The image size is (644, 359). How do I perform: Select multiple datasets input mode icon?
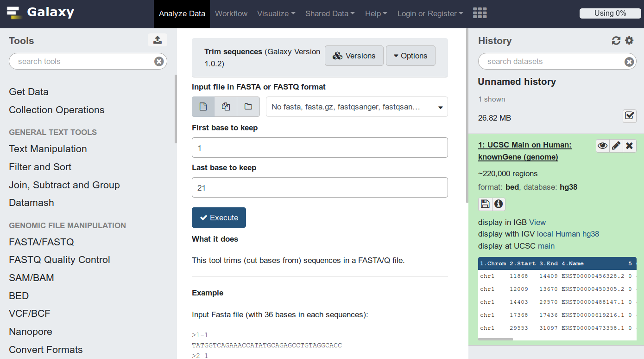click(226, 107)
